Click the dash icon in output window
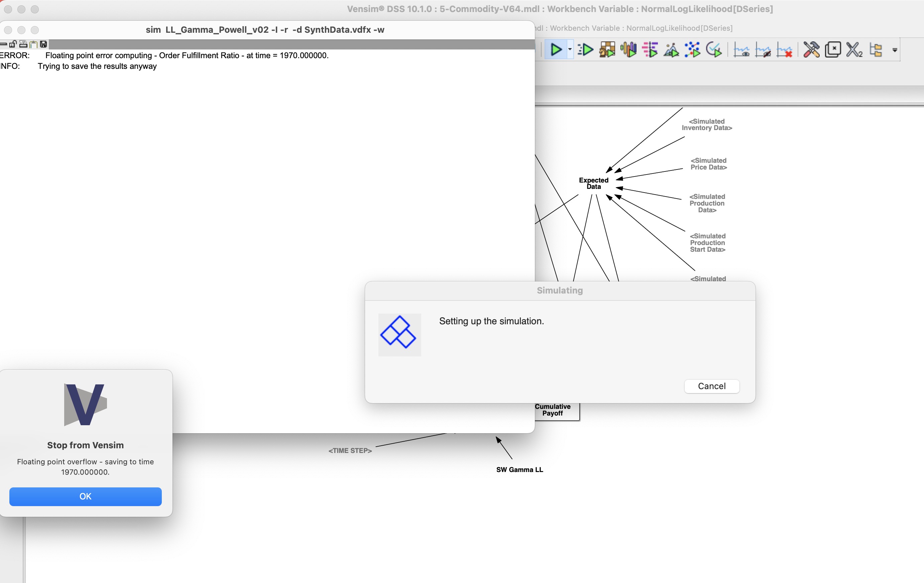Screen dimensions: 924x583 click(x=3, y=44)
